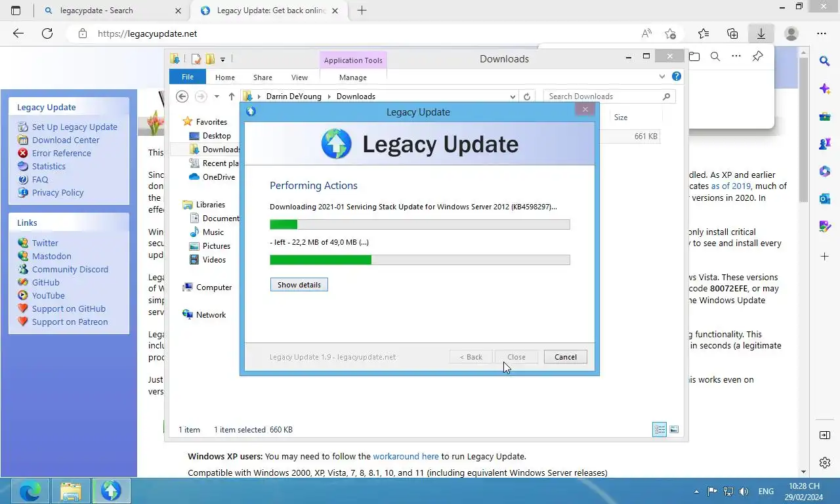Screen dimensions: 840x504
Task: Open the Edge sidebar tools briefcase icon
Action: [825, 117]
